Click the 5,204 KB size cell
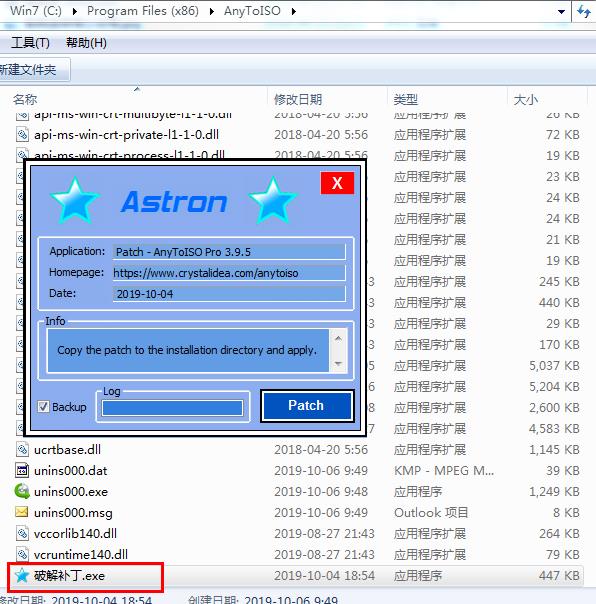The image size is (596, 604). [554, 386]
